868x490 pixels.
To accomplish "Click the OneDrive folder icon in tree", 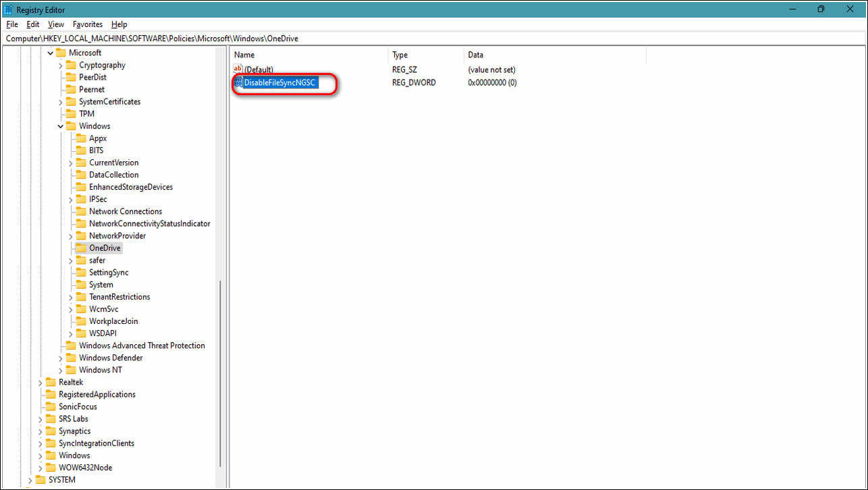I will click(81, 248).
